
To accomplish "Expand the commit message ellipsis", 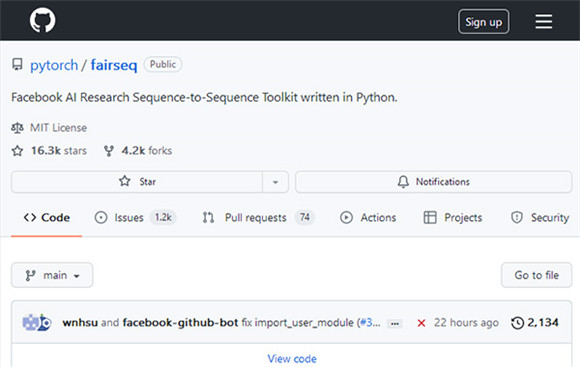I will tap(395, 324).
